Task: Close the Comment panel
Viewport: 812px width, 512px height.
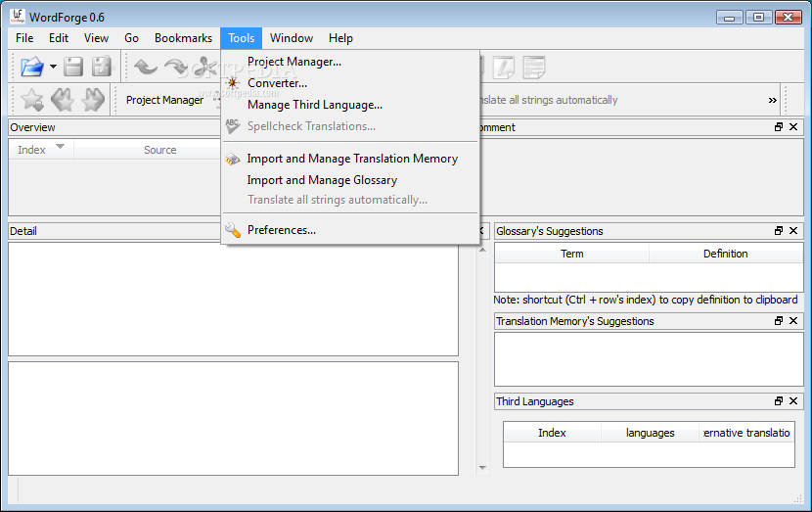Action: point(793,127)
